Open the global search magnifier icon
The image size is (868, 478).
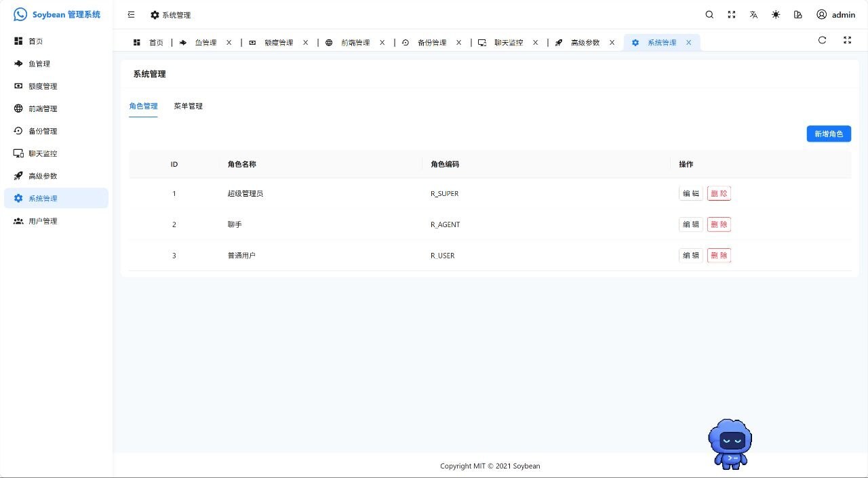[x=709, y=14]
